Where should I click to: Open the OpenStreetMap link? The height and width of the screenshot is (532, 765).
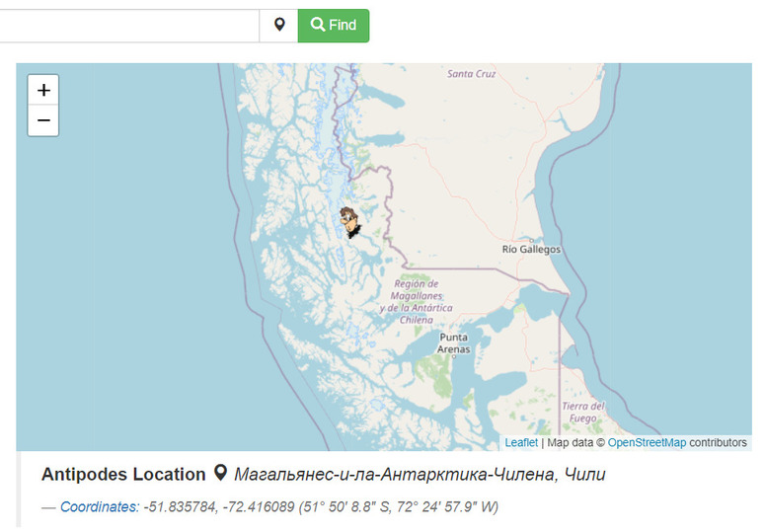pos(647,443)
